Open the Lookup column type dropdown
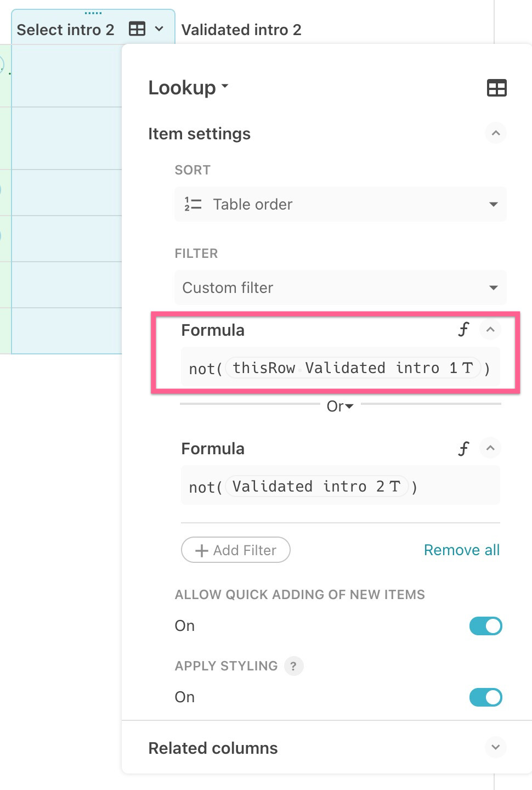532x790 pixels. pyautogui.click(x=188, y=88)
